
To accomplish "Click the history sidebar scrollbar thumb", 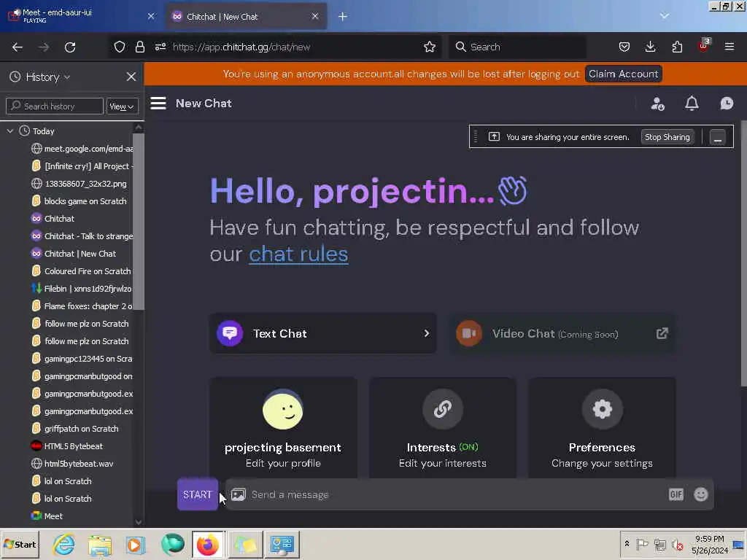I will [138, 222].
